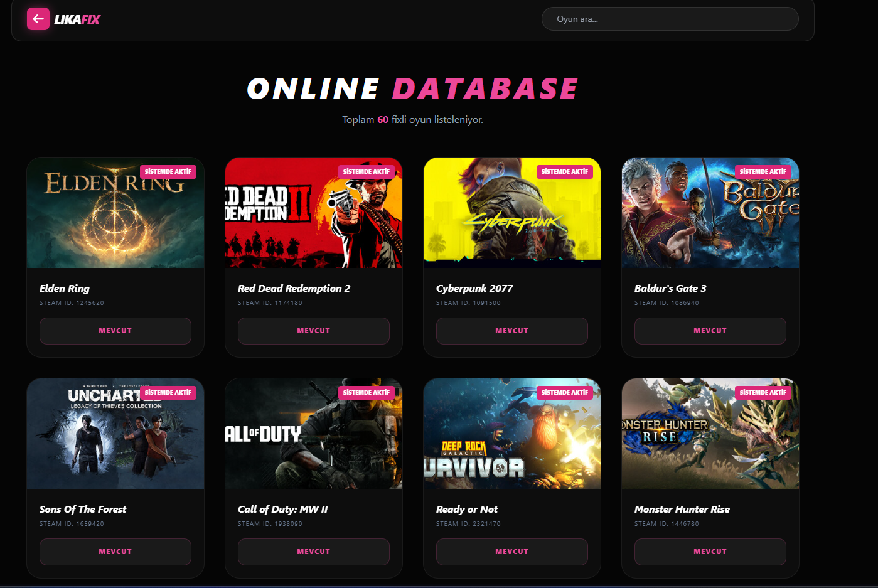This screenshot has height=588, width=878.
Task: Click 'STEAM ID: 1245620' text
Action: pos(72,303)
